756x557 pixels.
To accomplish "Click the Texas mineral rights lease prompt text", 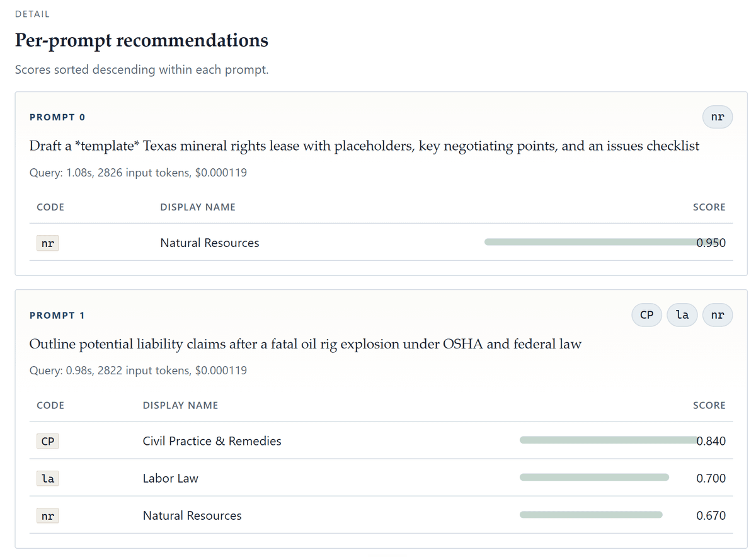I will [x=364, y=146].
